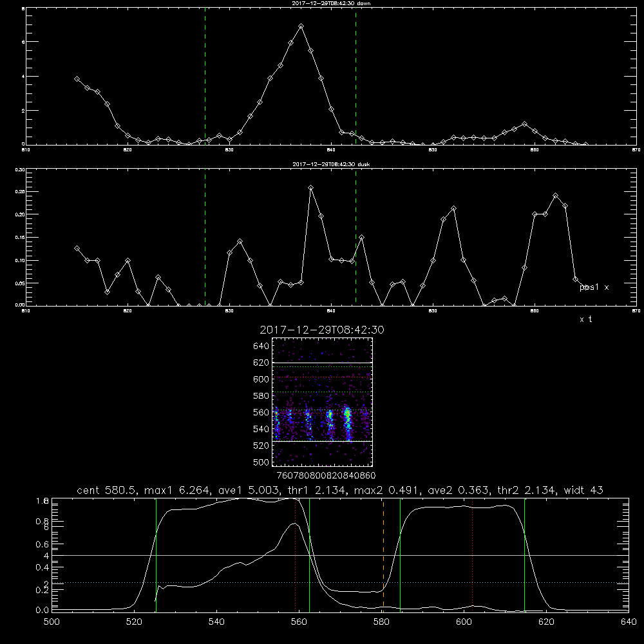644x644 pixels.
Task: Click the "pos1 x" label
Action: click(594, 287)
